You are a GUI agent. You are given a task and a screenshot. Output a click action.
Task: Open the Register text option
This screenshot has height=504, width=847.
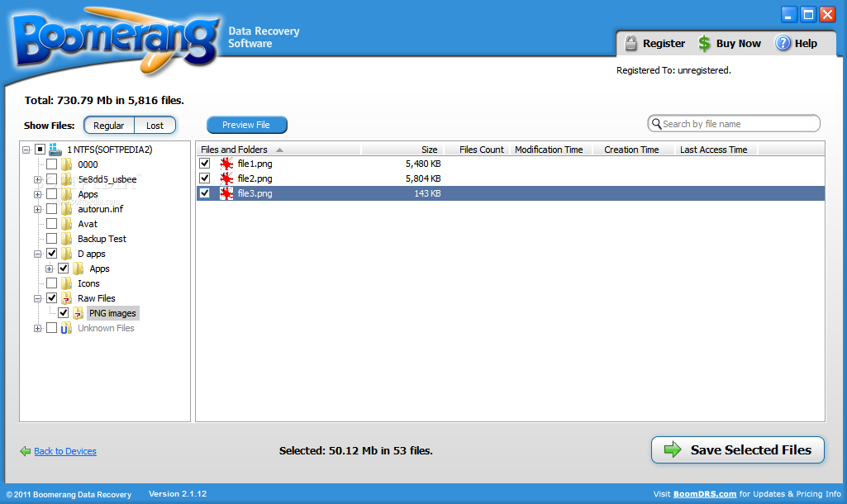pos(664,43)
